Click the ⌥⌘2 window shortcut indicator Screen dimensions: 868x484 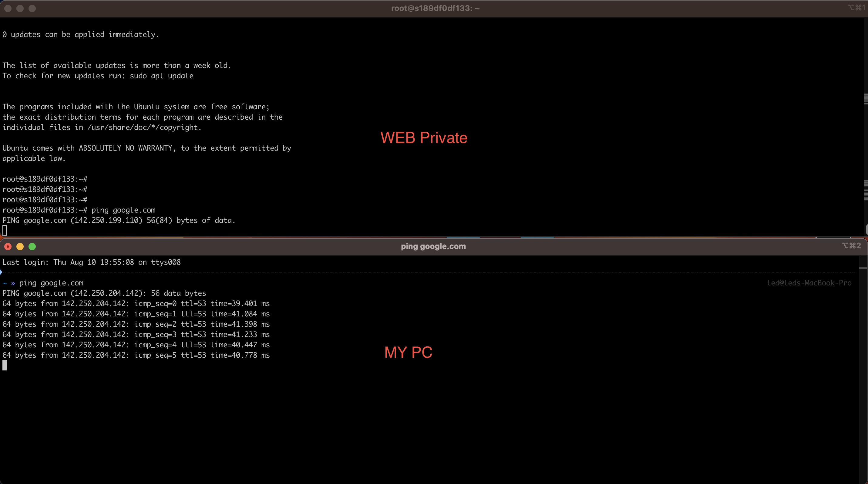tap(851, 246)
